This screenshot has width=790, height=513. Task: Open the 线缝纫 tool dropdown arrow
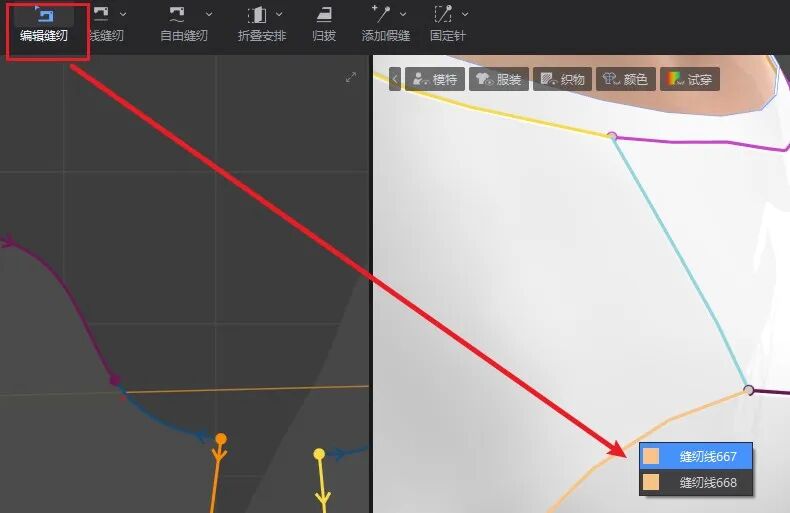coord(123,14)
